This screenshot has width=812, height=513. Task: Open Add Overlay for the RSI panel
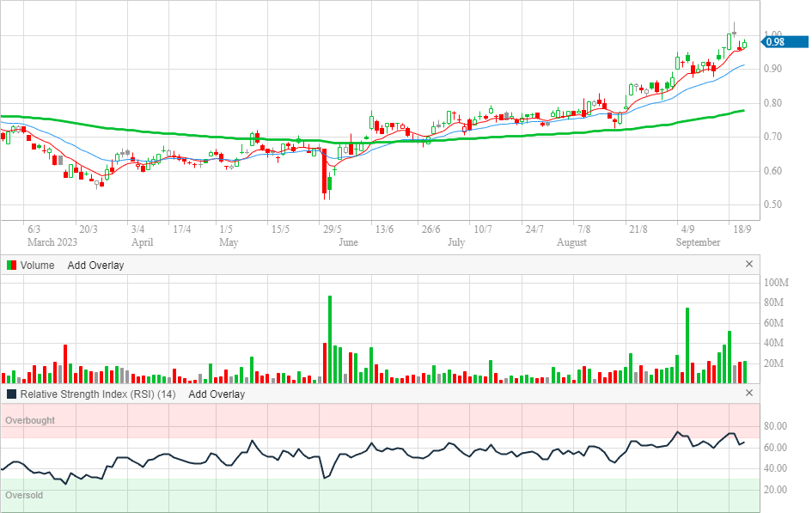(x=217, y=394)
